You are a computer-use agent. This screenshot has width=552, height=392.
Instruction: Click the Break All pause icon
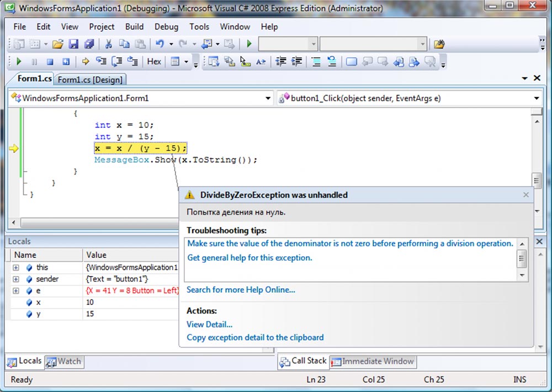34,62
